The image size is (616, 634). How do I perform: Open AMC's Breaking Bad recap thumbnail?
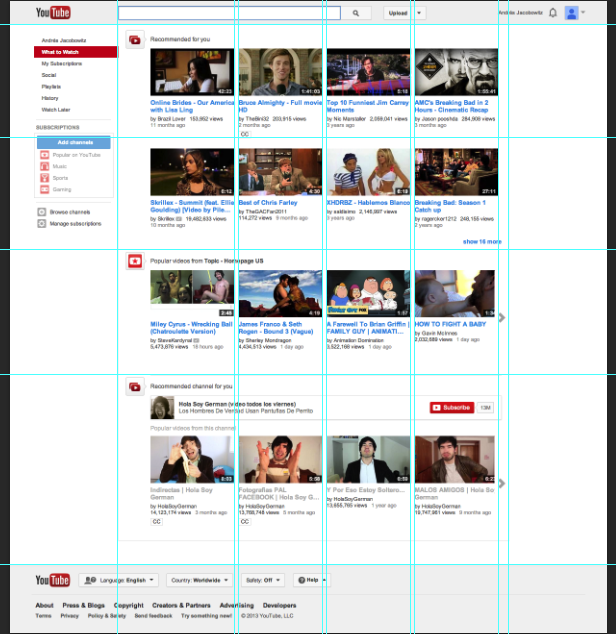[457, 72]
